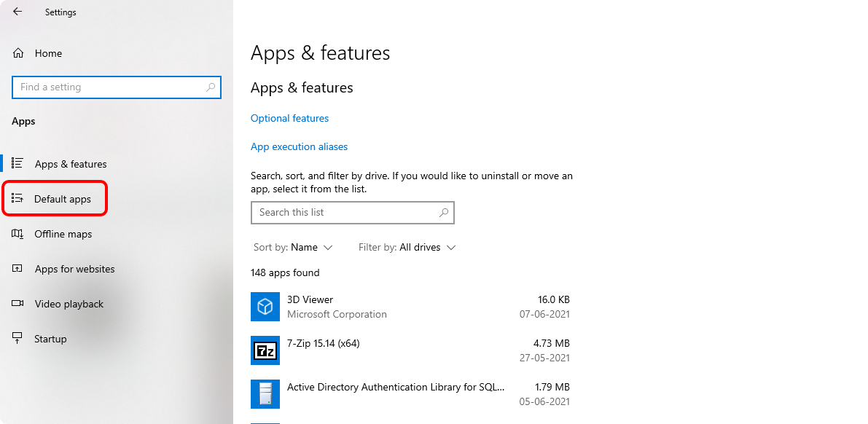Open Video playback settings

pyautogui.click(x=69, y=304)
